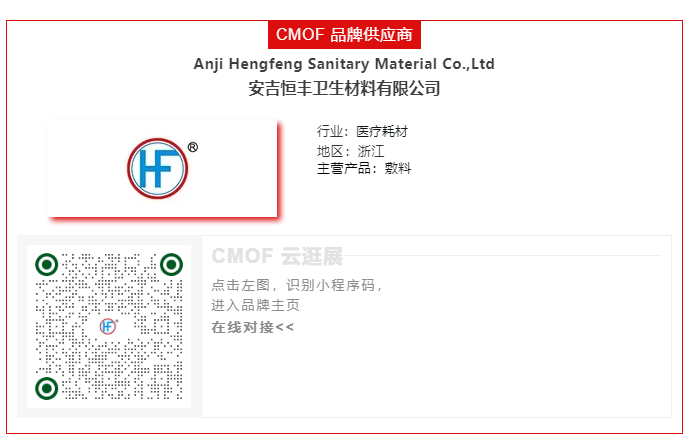Click the 在线对接<< link
This screenshot has width=687, height=438.
[252, 327]
